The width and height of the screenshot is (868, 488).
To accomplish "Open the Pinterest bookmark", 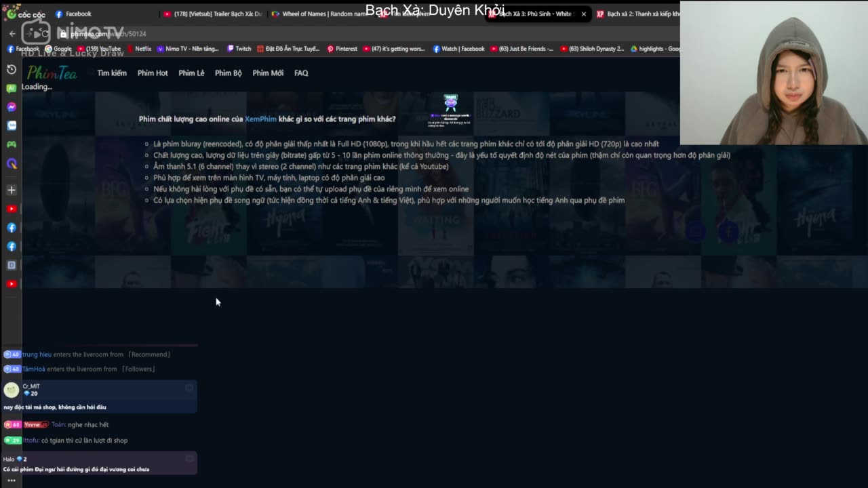I will point(342,49).
